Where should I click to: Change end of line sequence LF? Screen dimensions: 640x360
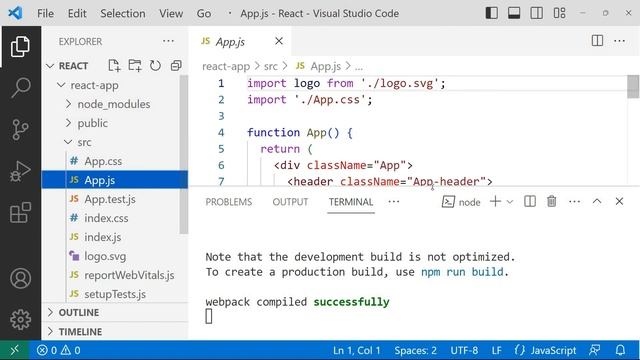pyautogui.click(x=496, y=350)
